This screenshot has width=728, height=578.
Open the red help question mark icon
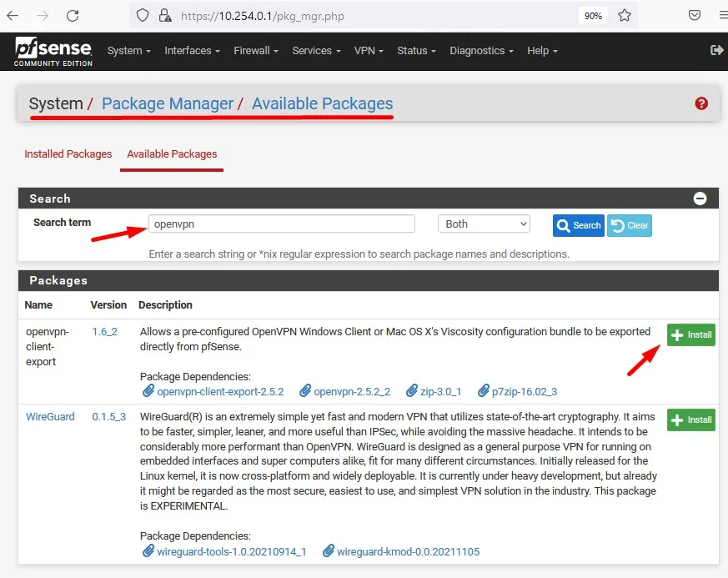(x=701, y=103)
